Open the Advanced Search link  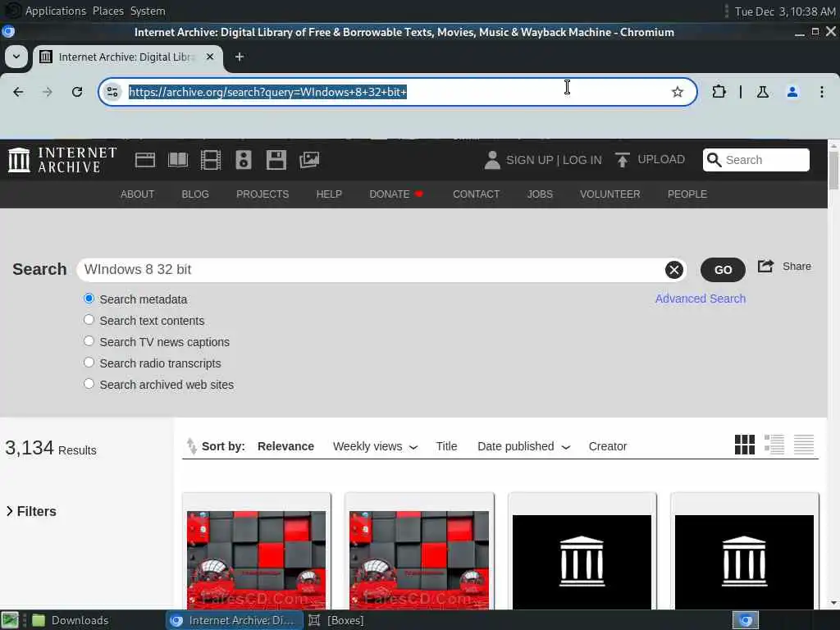(701, 299)
